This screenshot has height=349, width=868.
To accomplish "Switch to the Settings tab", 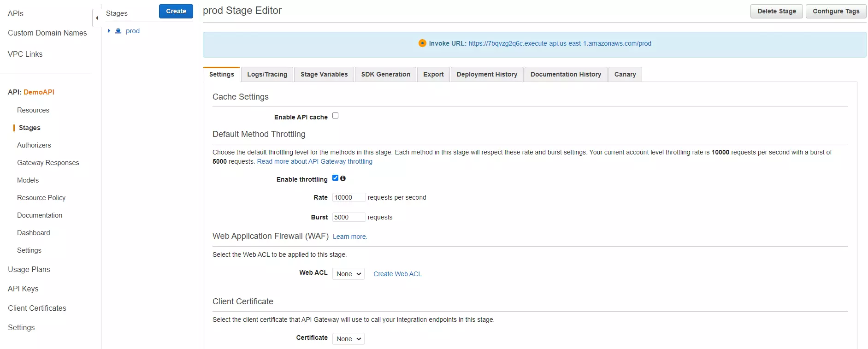I will 222,75.
